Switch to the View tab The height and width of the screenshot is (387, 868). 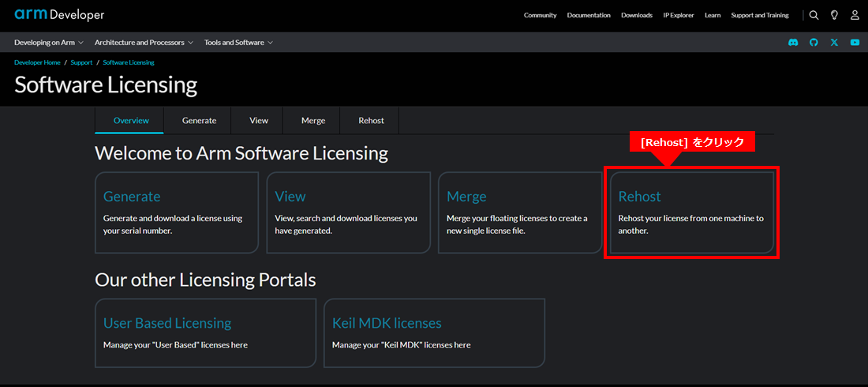259,120
